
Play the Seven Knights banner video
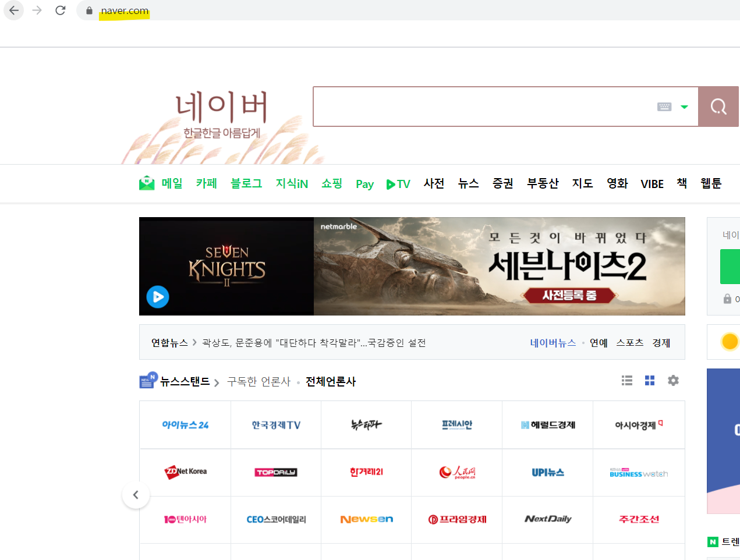pos(158,297)
